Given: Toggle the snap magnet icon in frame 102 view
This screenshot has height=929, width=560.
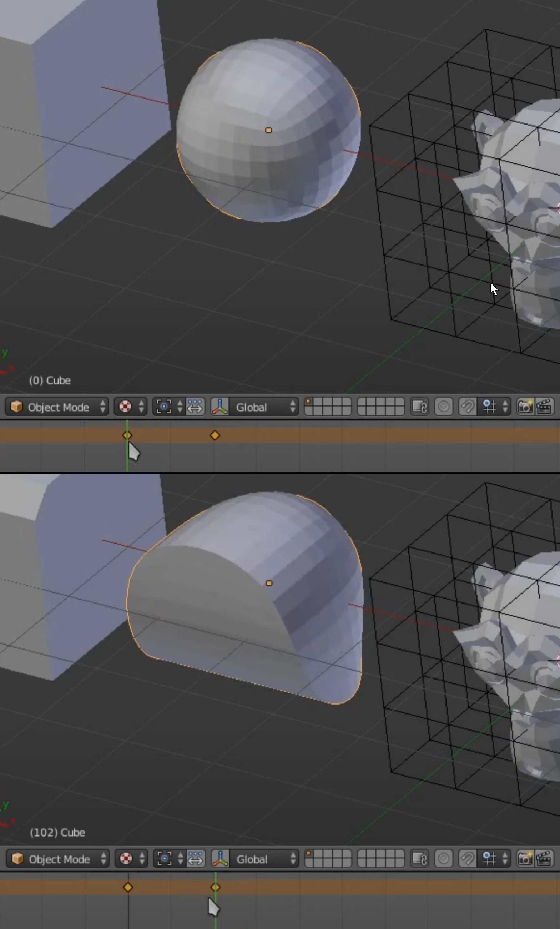Looking at the screenshot, I should coord(468,859).
